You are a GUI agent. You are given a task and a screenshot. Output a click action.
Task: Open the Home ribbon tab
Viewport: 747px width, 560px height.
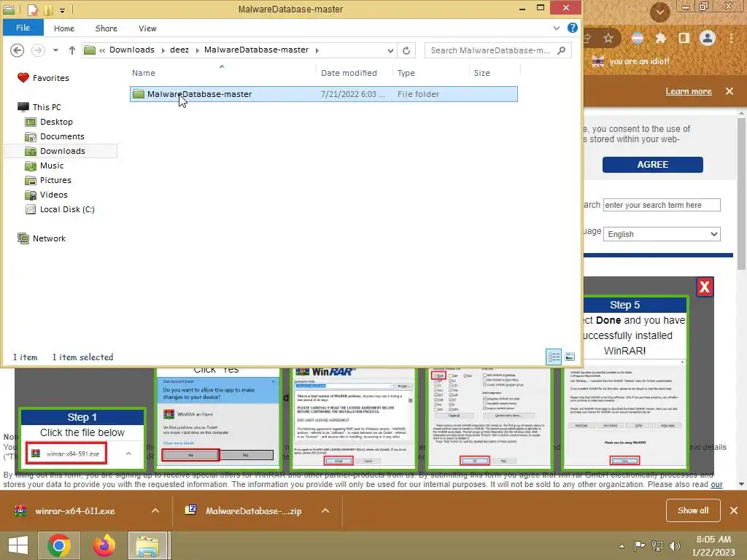coord(64,28)
